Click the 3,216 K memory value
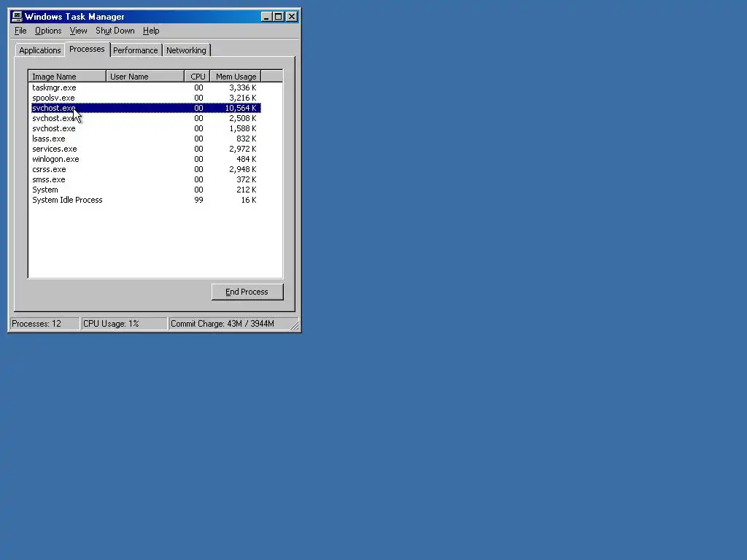 pos(242,98)
